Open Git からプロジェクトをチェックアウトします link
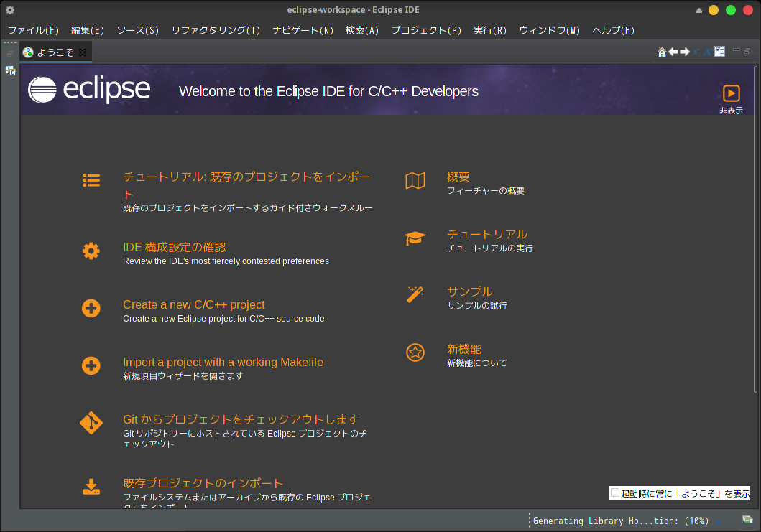The height and width of the screenshot is (532, 761). [240, 419]
